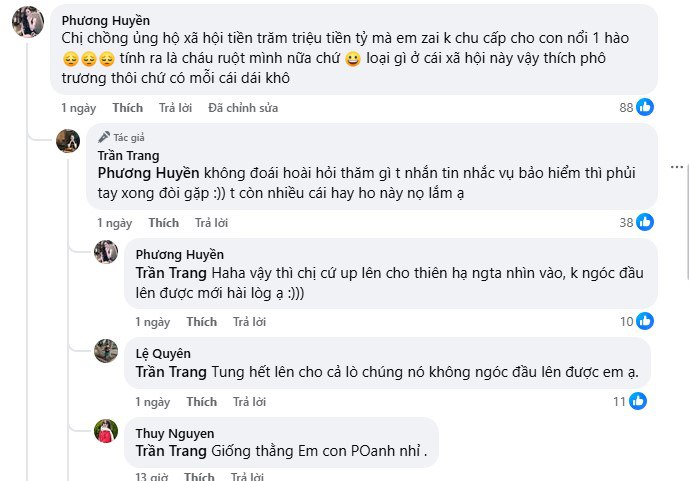Like Phương Huyền's top comment via Thích
The width and height of the screenshot is (689, 481).
[x=127, y=107]
